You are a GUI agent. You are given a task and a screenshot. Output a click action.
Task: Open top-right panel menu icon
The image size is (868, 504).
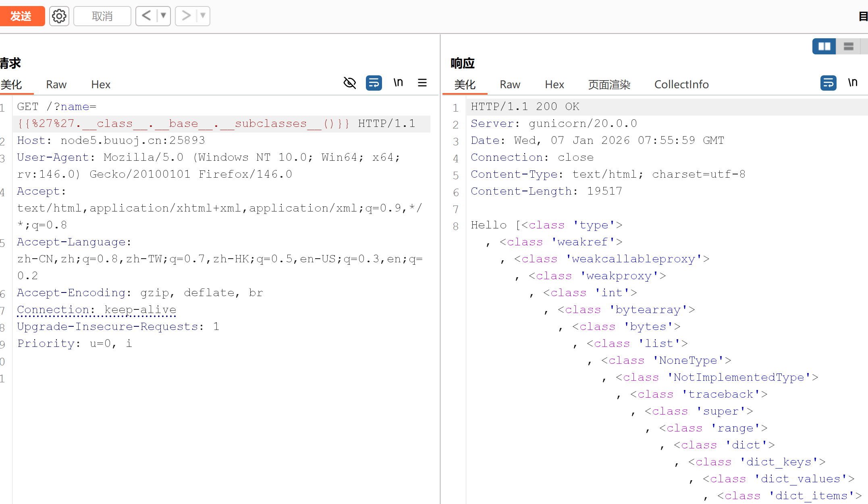click(863, 17)
